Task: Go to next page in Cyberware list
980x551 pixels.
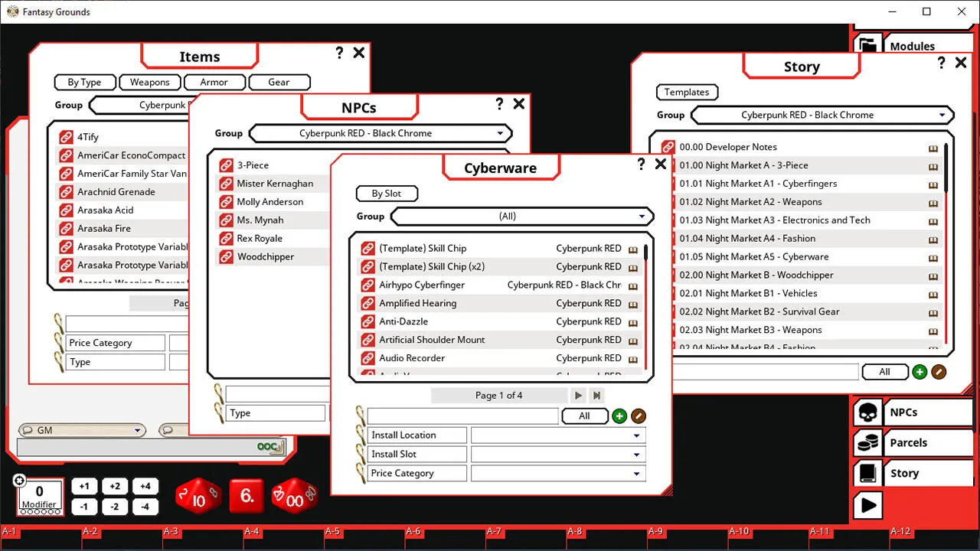Action: (578, 396)
